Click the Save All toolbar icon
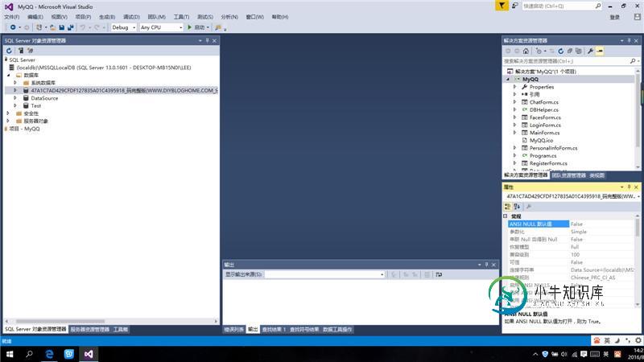Image resolution: width=644 pixels, height=362 pixels. [71, 27]
